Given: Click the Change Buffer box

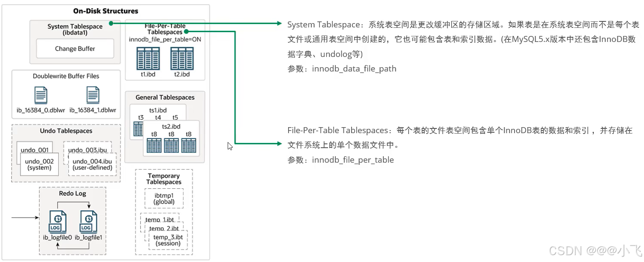Looking at the screenshot, I should [75, 48].
